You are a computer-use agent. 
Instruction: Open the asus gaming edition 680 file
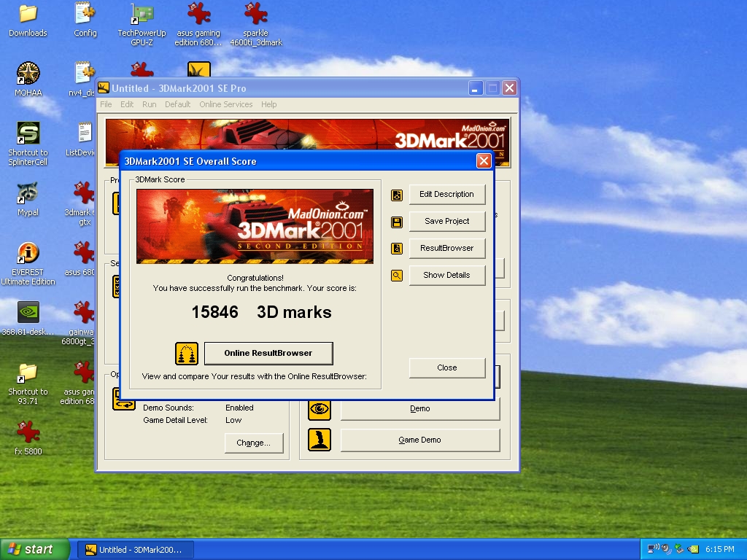pos(198,26)
